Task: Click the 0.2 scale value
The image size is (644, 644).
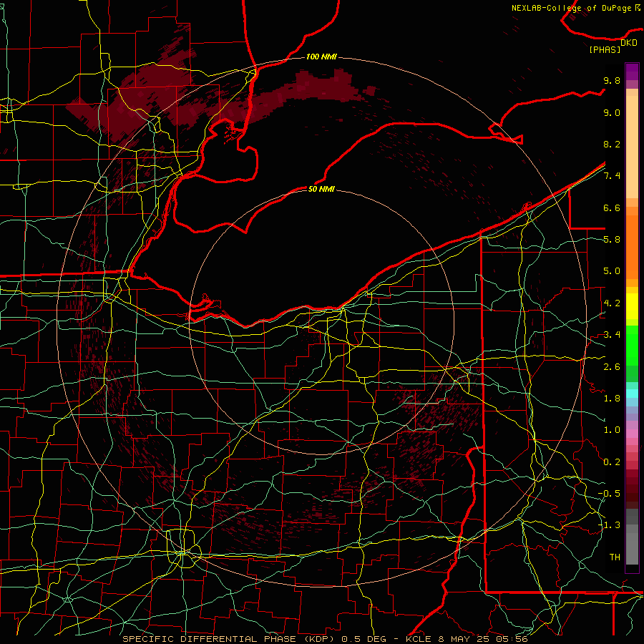Action: (612, 462)
